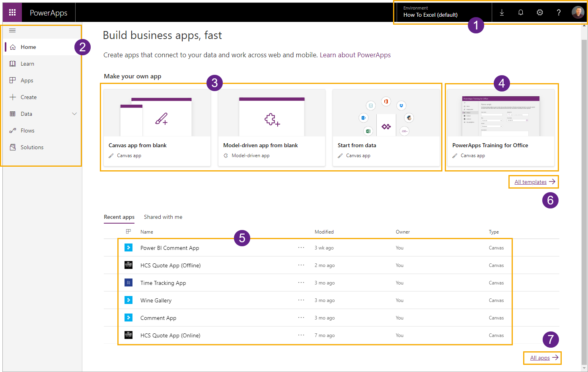Click the Create plus icon

13,97
